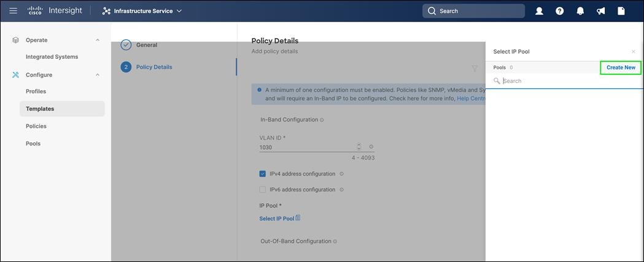This screenshot has height=262, width=644.
Task: Go to the General wizard step
Action: pyautogui.click(x=139, y=45)
